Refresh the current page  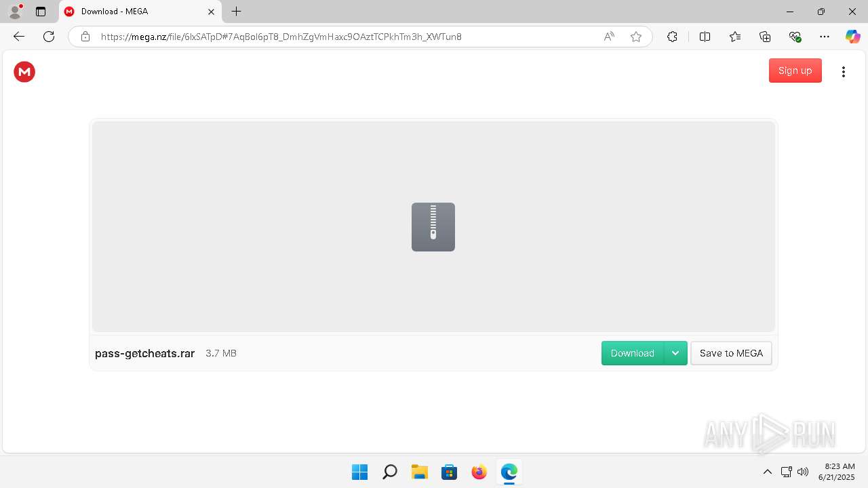click(49, 37)
